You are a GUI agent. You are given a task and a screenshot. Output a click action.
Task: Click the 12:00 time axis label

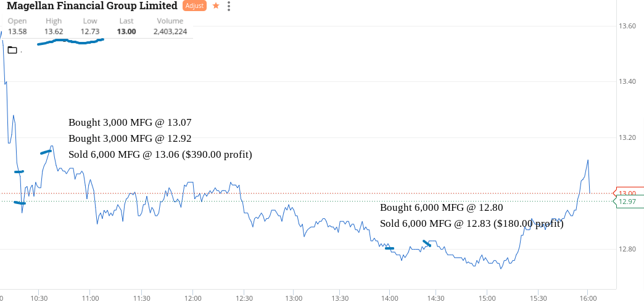click(x=192, y=298)
